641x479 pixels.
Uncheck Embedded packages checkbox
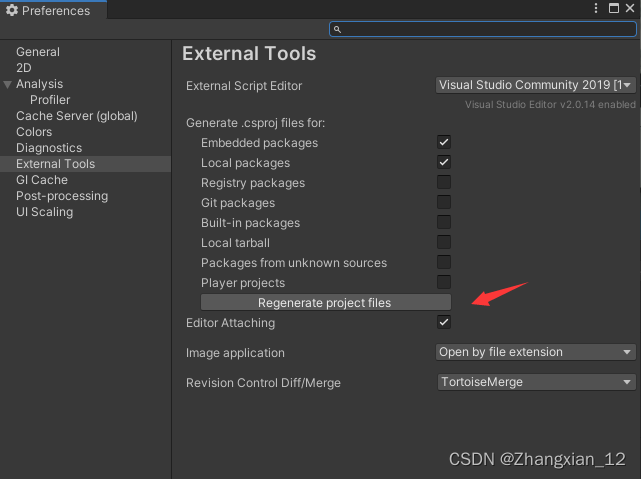(x=444, y=142)
